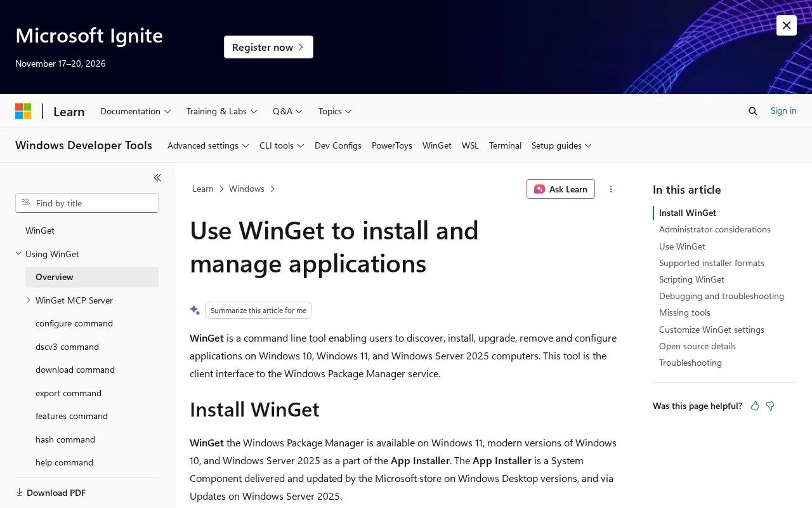Open WSL from the navigation bar
Image resolution: width=812 pixels, height=508 pixels.
tap(470, 145)
